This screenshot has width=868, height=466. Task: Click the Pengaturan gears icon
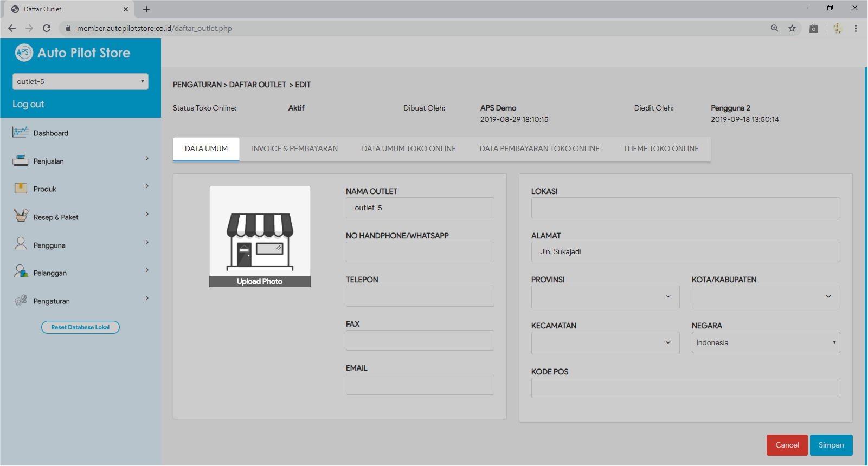[21, 300]
